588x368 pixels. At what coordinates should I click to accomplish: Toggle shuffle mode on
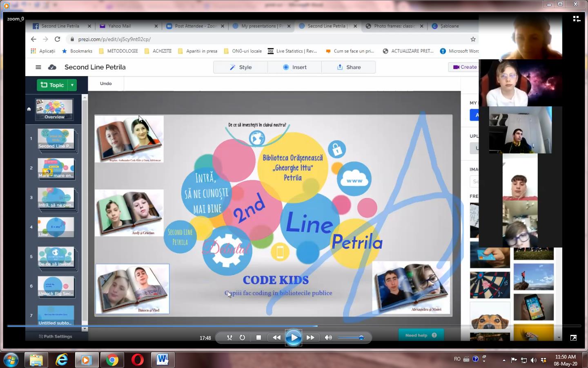(229, 337)
